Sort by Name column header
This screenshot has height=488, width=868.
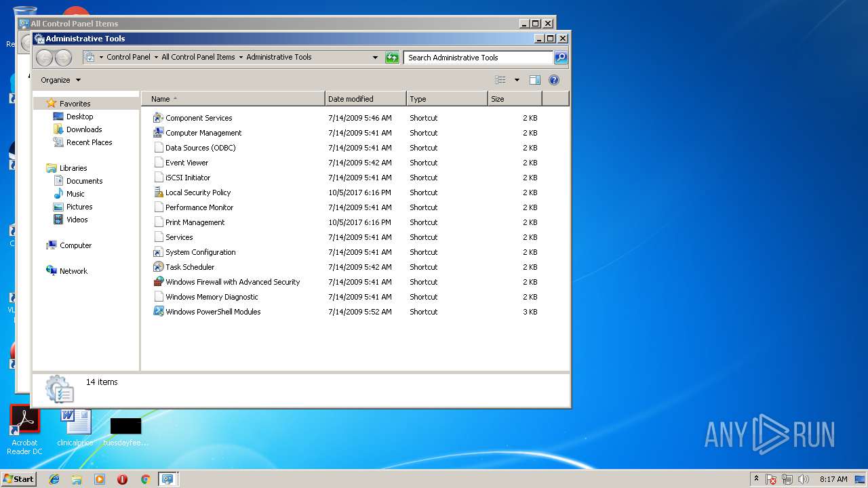pos(233,99)
